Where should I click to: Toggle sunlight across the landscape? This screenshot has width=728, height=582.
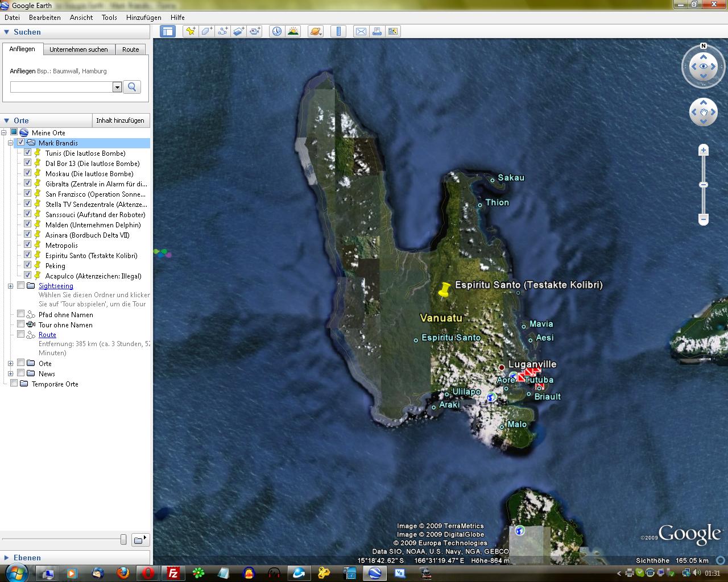click(x=293, y=31)
